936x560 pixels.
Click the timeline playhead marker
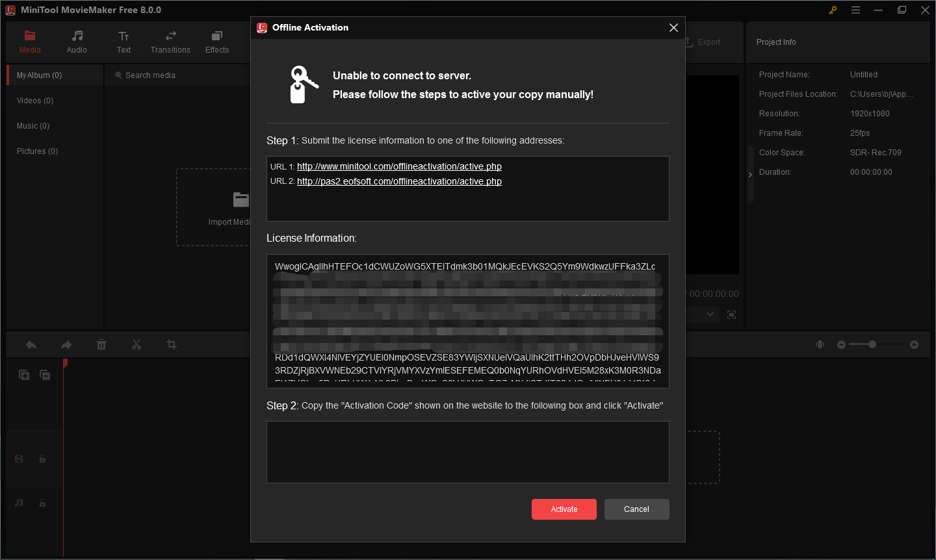[x=65, y=364]
